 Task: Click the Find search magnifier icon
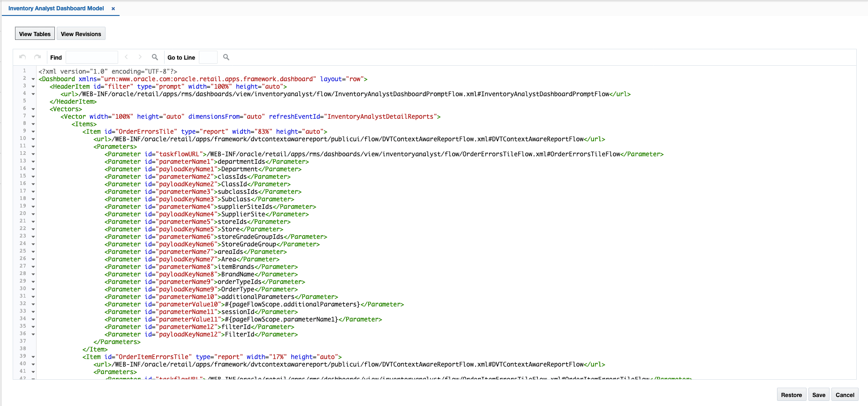(155, 57)
